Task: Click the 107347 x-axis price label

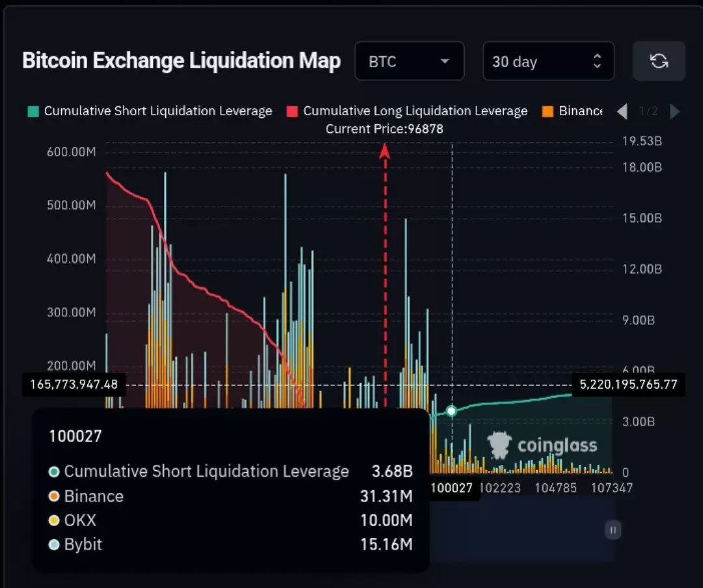Action: click(x=611, y=488)
